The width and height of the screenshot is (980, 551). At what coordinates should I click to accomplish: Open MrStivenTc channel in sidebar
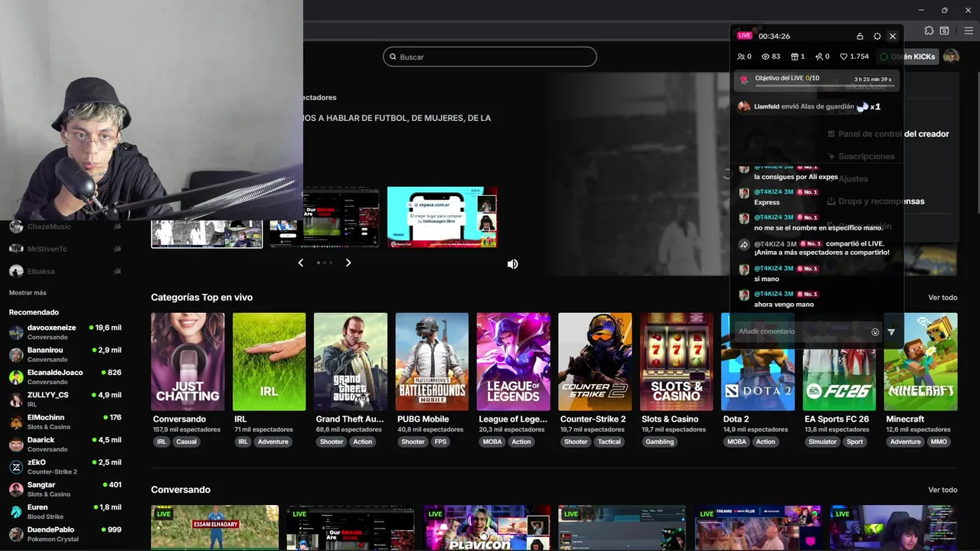tap(65, 249)
